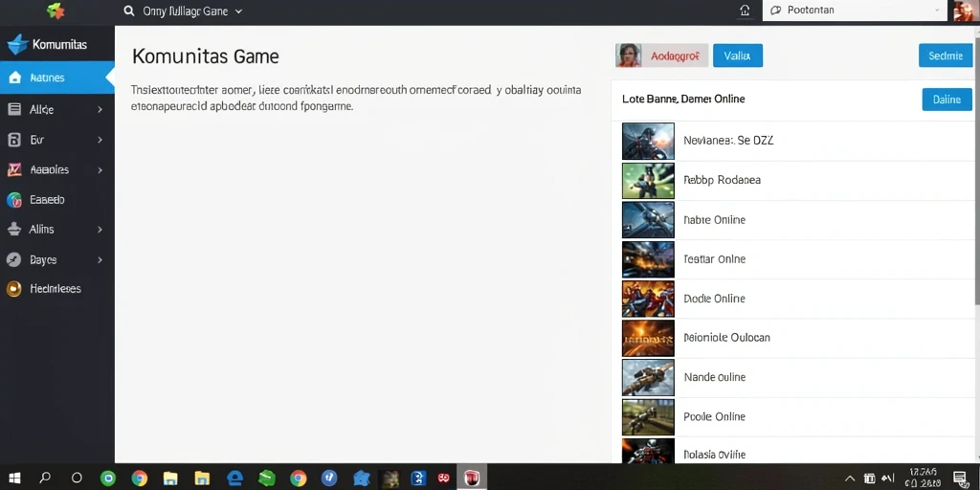This screenshot has height=490, width=980.
Task: Click the blue Sedmie button
Action: [x=945, y=56]
